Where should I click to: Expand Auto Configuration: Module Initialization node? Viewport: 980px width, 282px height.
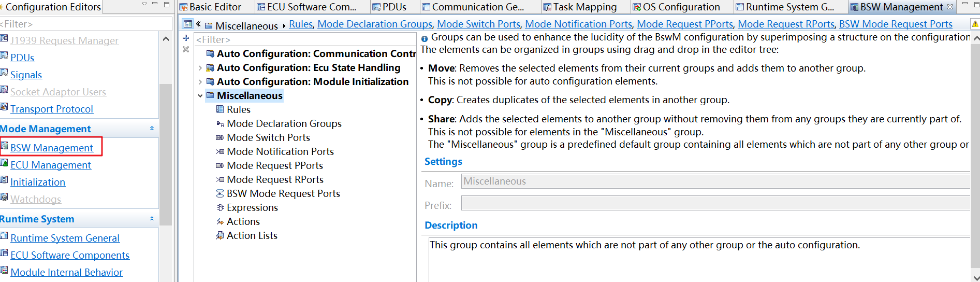[x=200, y=82]
